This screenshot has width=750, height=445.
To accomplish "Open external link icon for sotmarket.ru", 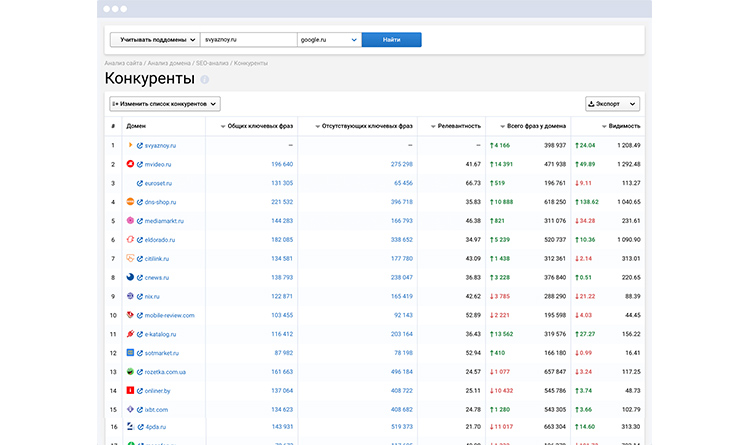I will 140,354.
